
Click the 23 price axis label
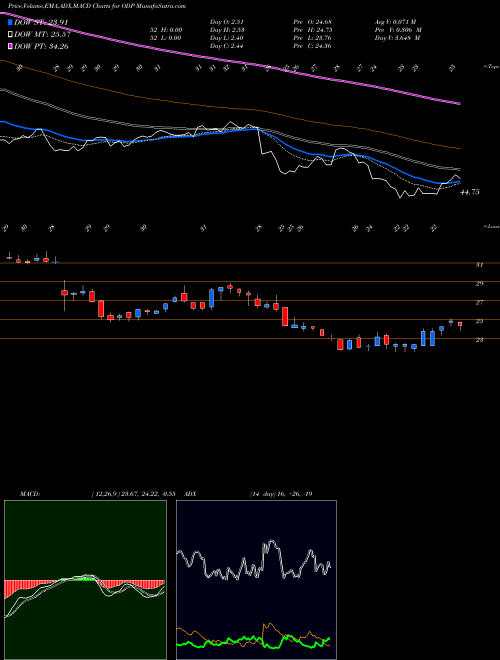(479, 340)
